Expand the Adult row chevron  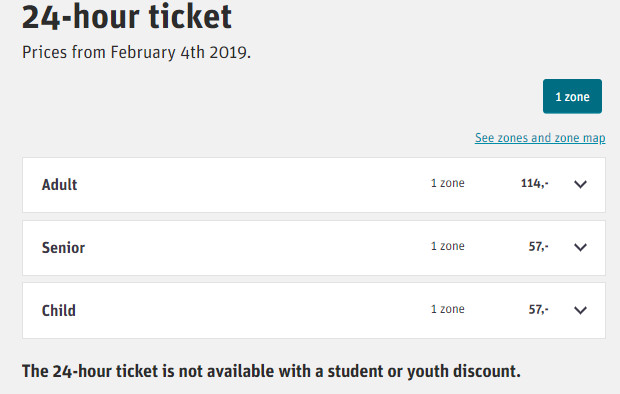(580, 184)
